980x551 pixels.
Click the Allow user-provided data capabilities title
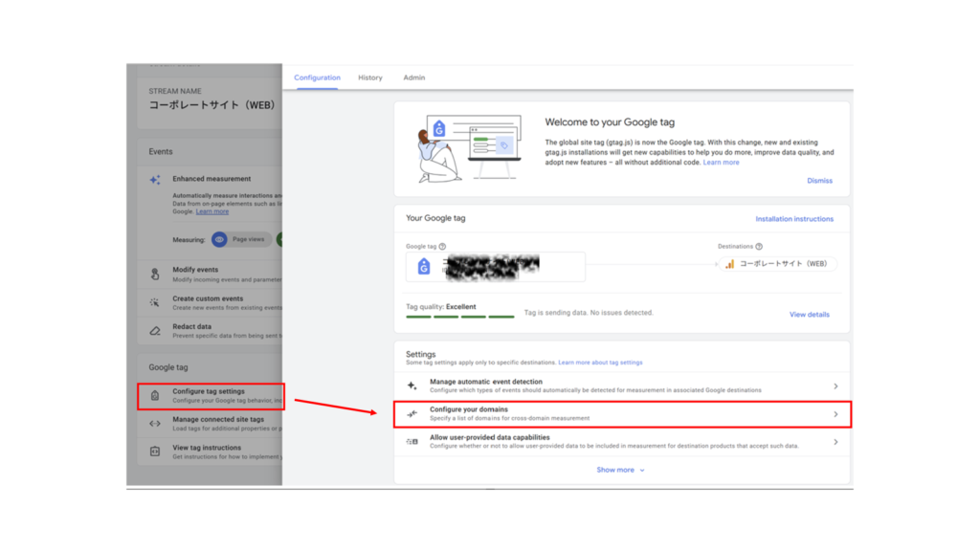(x=489, y=437)
